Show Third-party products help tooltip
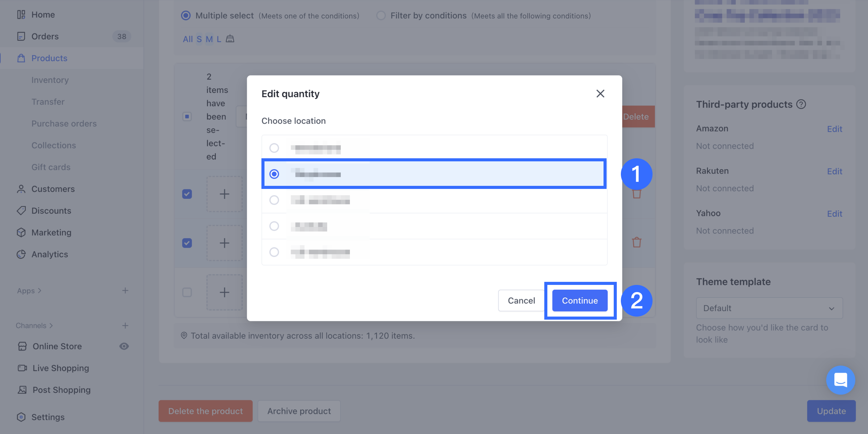The width and height of the screenshot is (868, 434). [801, 104]
